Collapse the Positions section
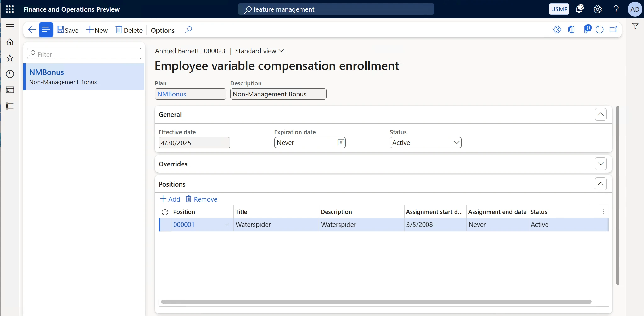The height and width of the screenshot is (316, 644). (x=600, y=184)
